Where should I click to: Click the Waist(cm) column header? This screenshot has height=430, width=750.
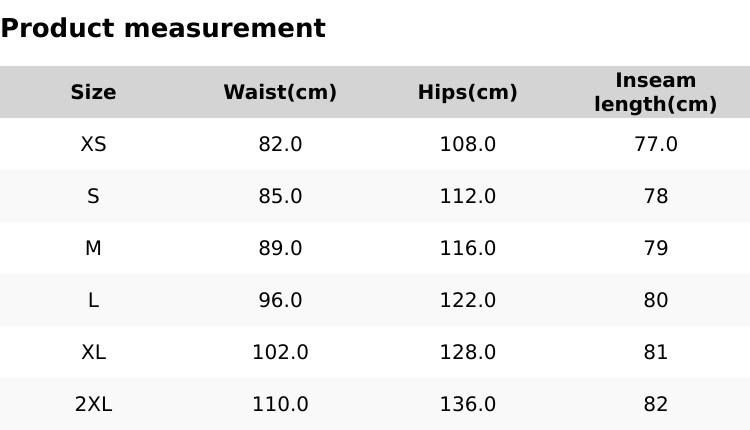click(280, 92)
